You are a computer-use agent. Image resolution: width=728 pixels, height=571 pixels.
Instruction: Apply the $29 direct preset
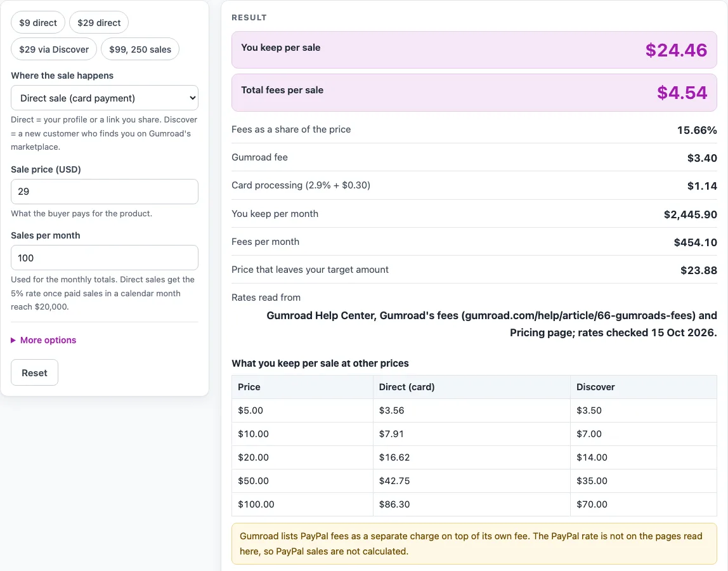point(99,22)
